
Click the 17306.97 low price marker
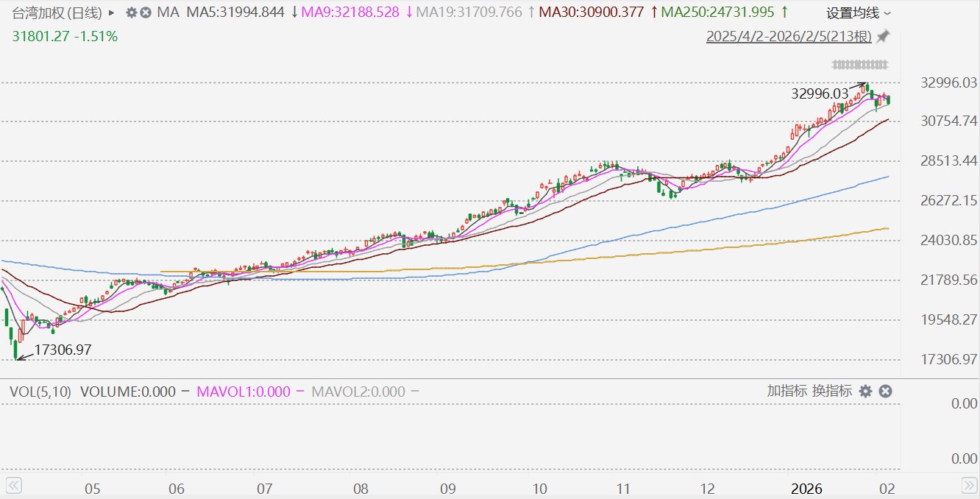63,350
